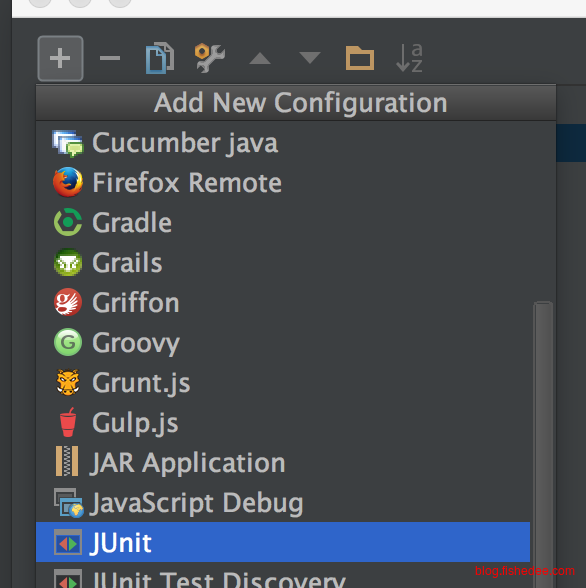Select the Gradle configuration entry
Image resolution: width=586 pixels, height=588 pixels.
[283, 222]
